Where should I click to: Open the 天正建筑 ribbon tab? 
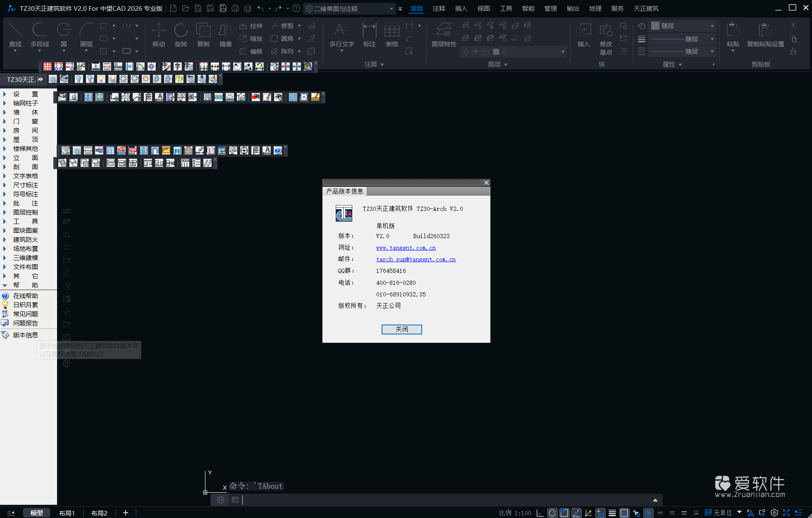(x=646, y=8)
